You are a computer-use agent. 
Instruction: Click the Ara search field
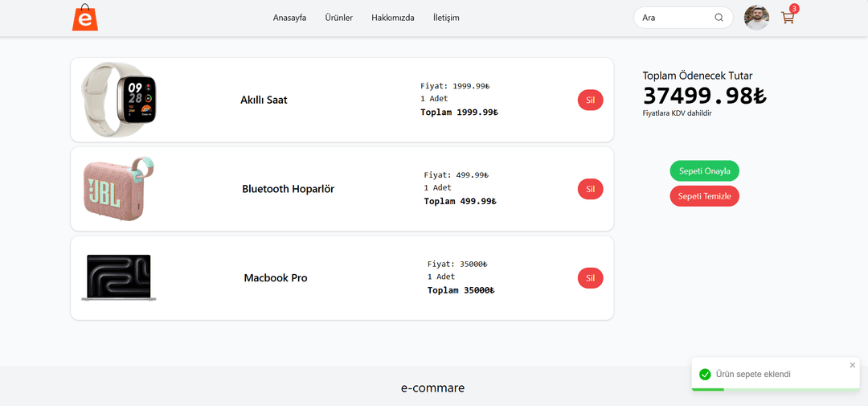pyautogui.click(x=675, y=18)
